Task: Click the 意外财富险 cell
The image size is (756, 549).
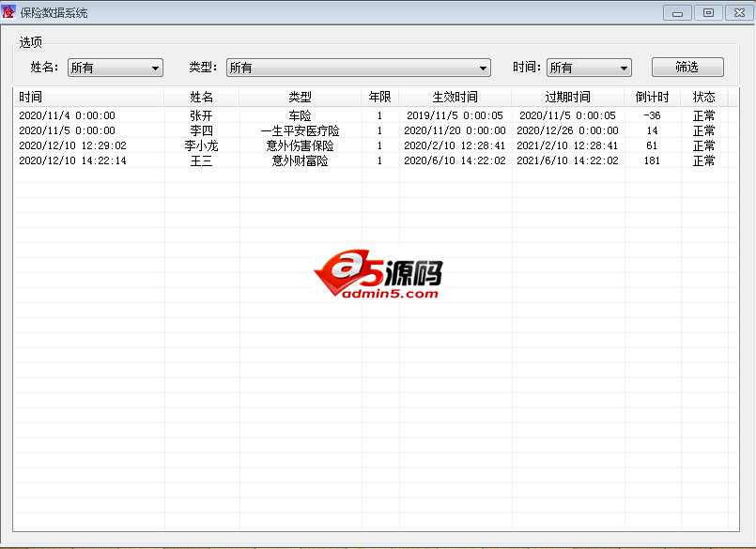Action: point(300,160)
